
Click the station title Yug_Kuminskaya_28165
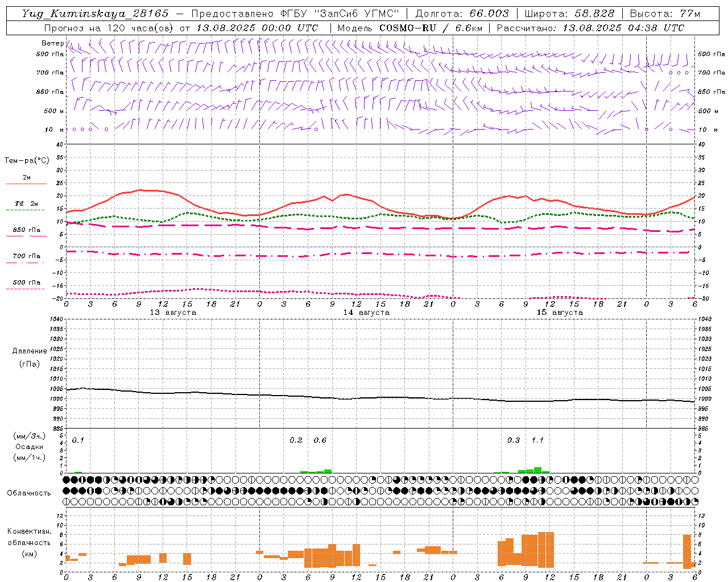[95, 14]
